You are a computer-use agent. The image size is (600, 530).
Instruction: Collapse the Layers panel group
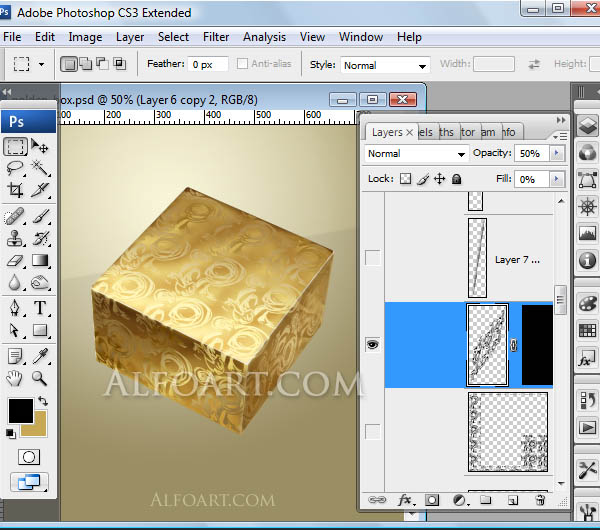click(x=561, y=120)
